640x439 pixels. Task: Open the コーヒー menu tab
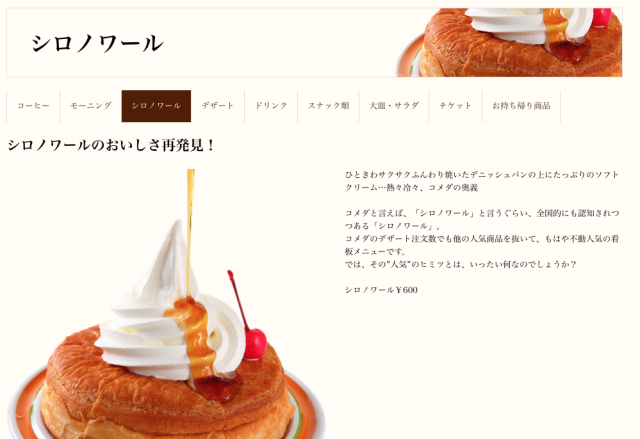[33, 106]
